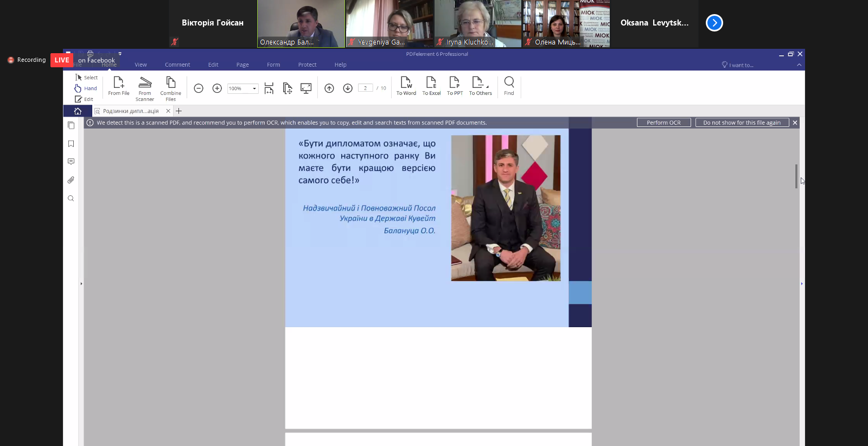Switch to the Select tool

click(86, 78)
